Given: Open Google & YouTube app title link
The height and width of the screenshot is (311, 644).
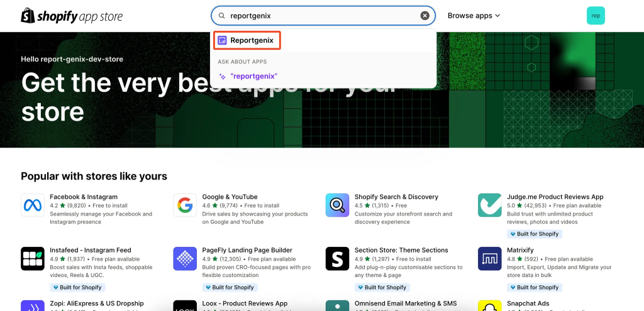Looking at the screenshot, I should 230,197.
